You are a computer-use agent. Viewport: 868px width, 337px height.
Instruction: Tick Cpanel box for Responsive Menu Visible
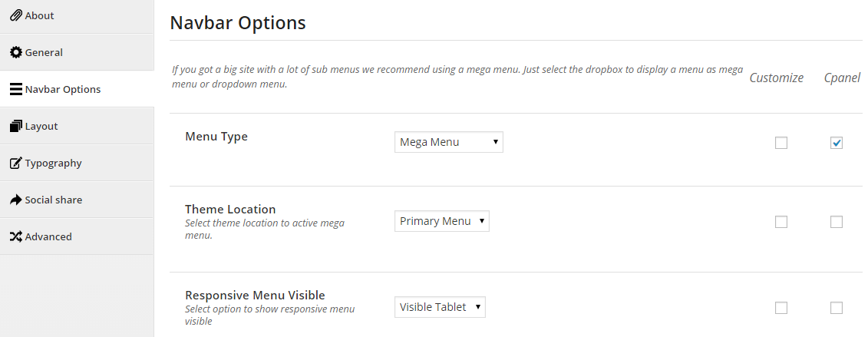point(837,308)
